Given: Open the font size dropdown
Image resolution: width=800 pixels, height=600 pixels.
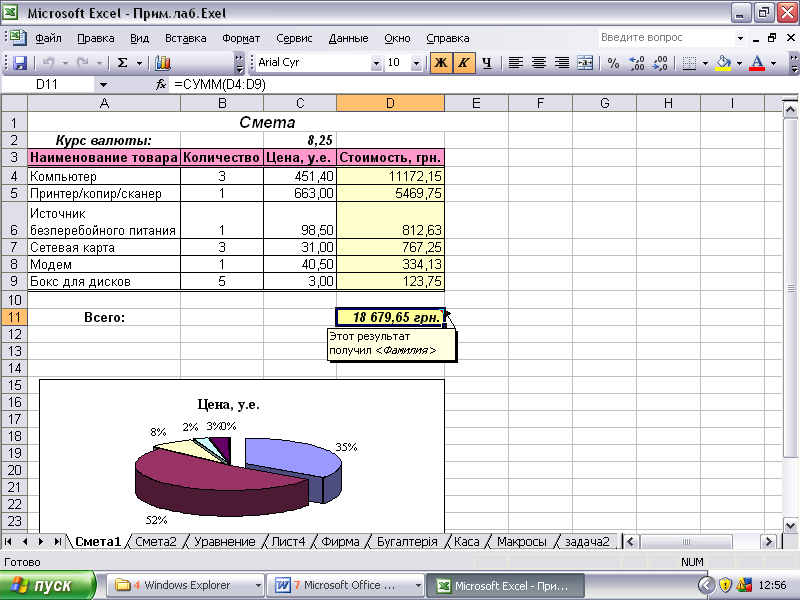Looking at the screenshot, I should pos(416,63).
